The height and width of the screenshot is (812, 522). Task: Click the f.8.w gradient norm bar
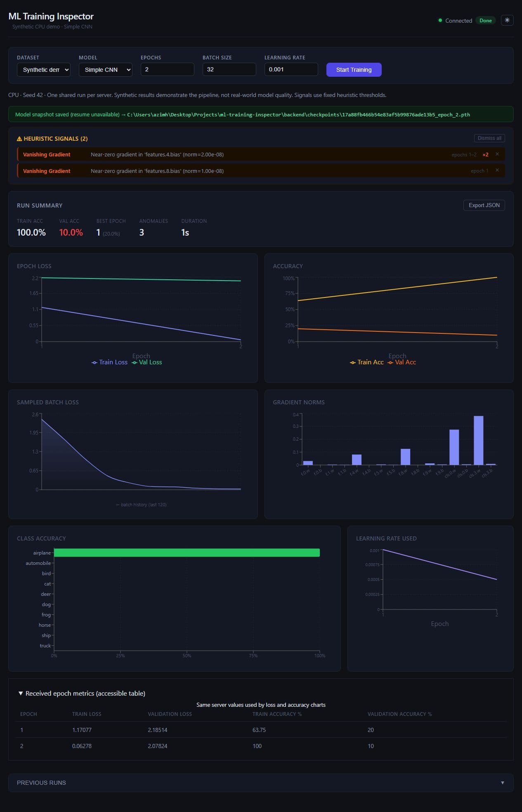(405, 457)
